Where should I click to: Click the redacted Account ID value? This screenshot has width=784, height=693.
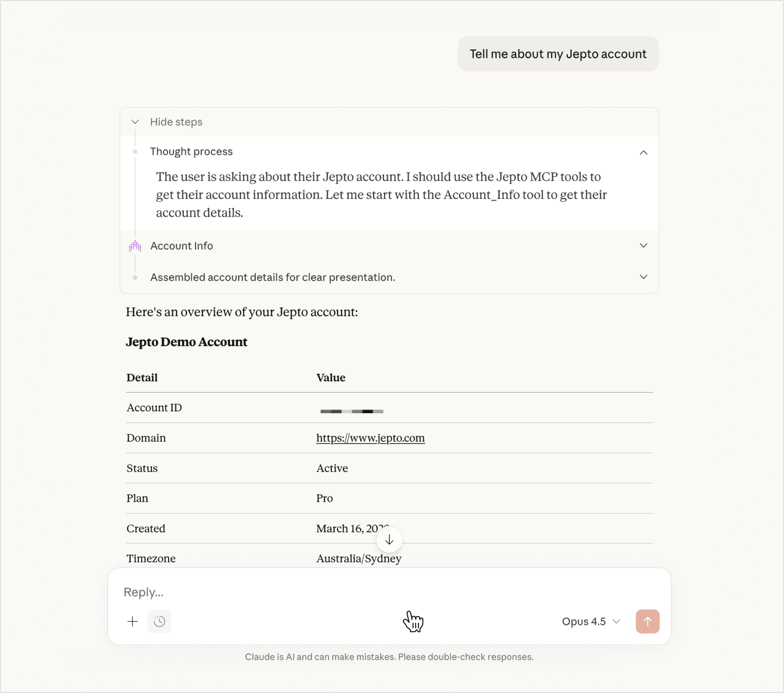352,411
